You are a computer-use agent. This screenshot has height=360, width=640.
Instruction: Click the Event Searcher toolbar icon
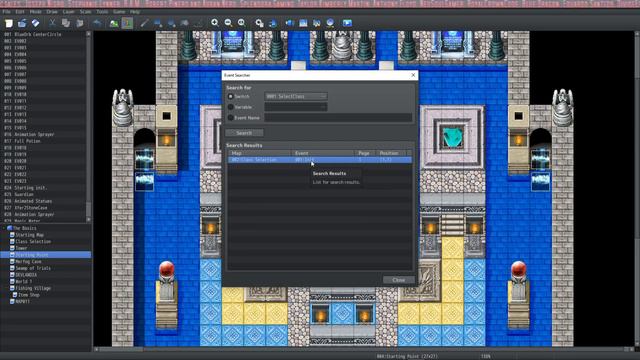pyautogui.click(x=303, y=23)
